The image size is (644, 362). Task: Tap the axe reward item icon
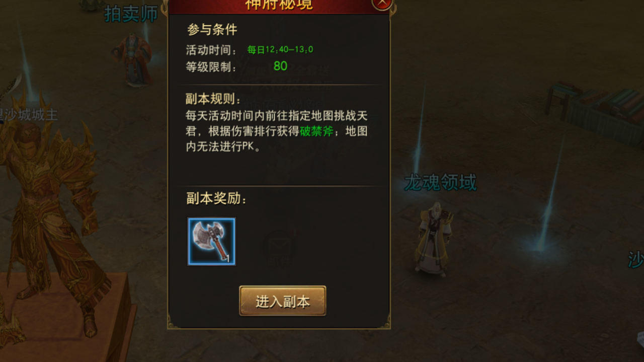pos(211,242)
